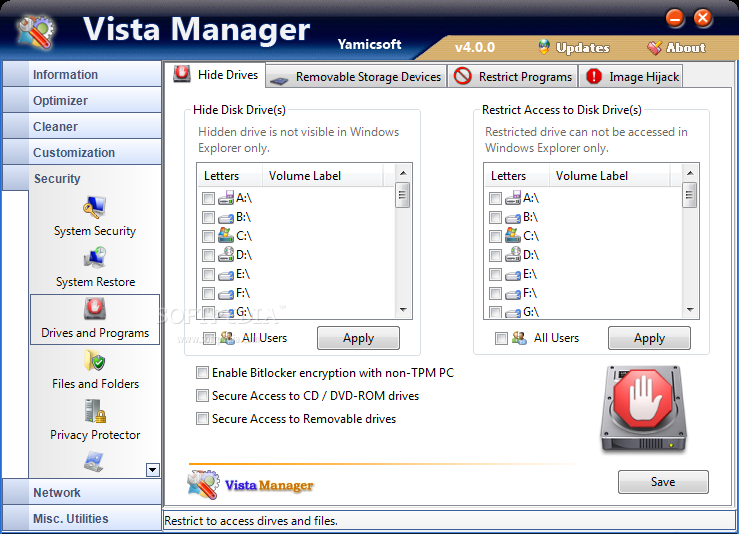Expand the Information section
Screen dimensions: 739x534
pyautogui.click(x=82, y=74)
